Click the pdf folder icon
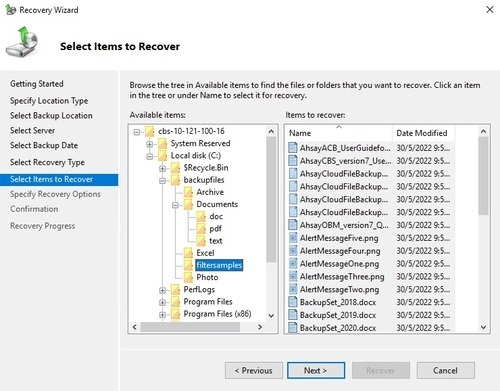Screen dimensions: 500x391 tap(201, 229)
